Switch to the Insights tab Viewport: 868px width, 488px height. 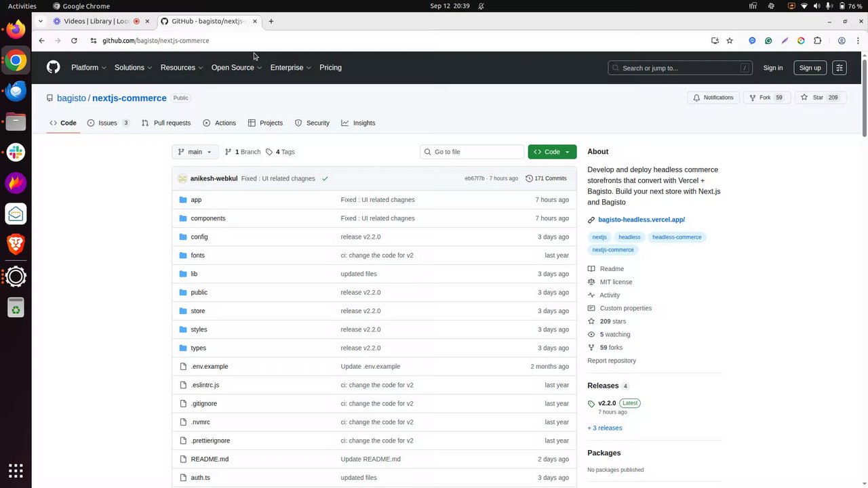point(358,123)
